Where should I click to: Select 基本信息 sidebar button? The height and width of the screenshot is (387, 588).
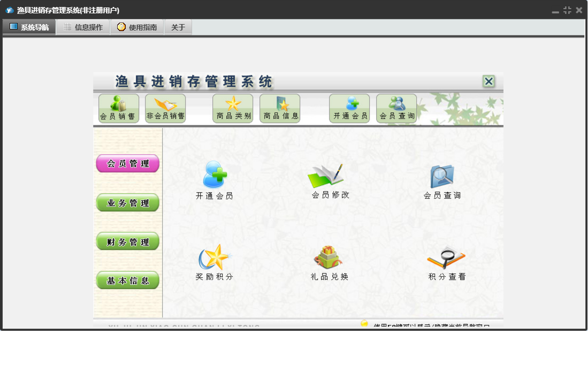coord(127,280)
